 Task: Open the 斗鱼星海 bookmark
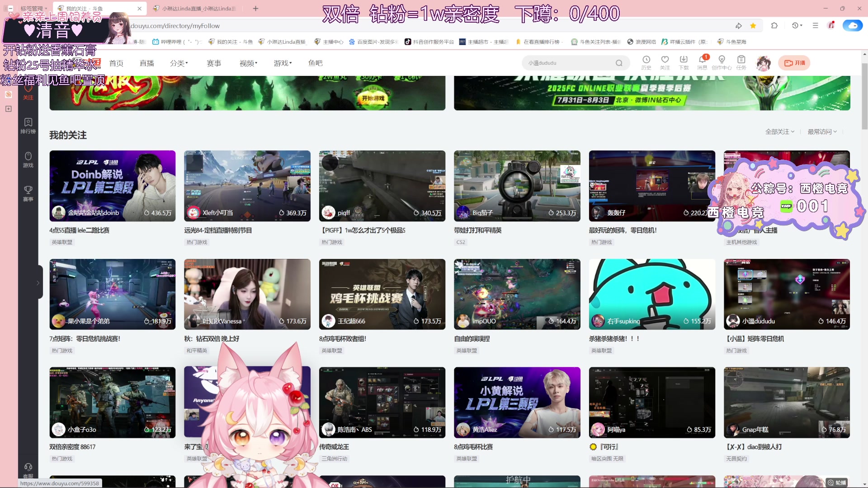pos(732,42)
